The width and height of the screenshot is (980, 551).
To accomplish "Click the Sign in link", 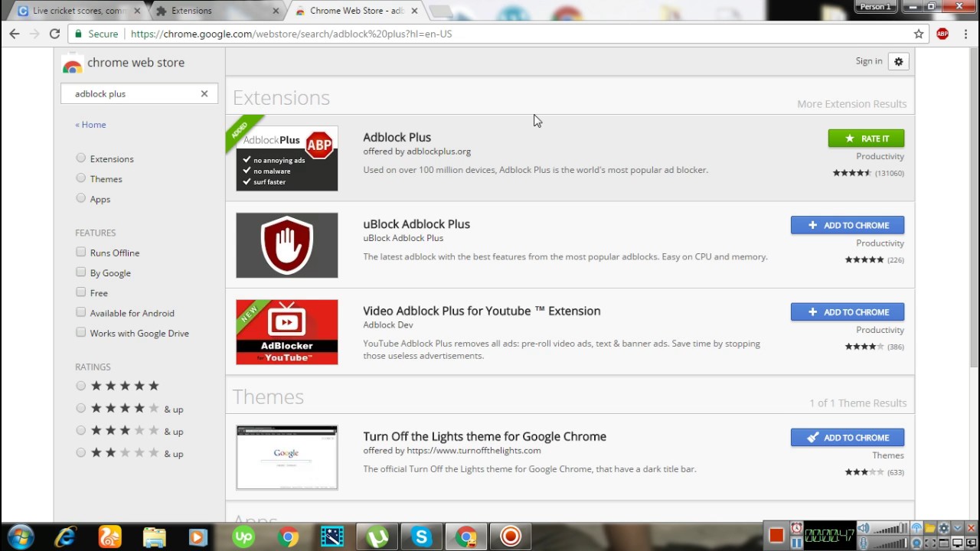I will pyautogui.click(x=869, y=61).
